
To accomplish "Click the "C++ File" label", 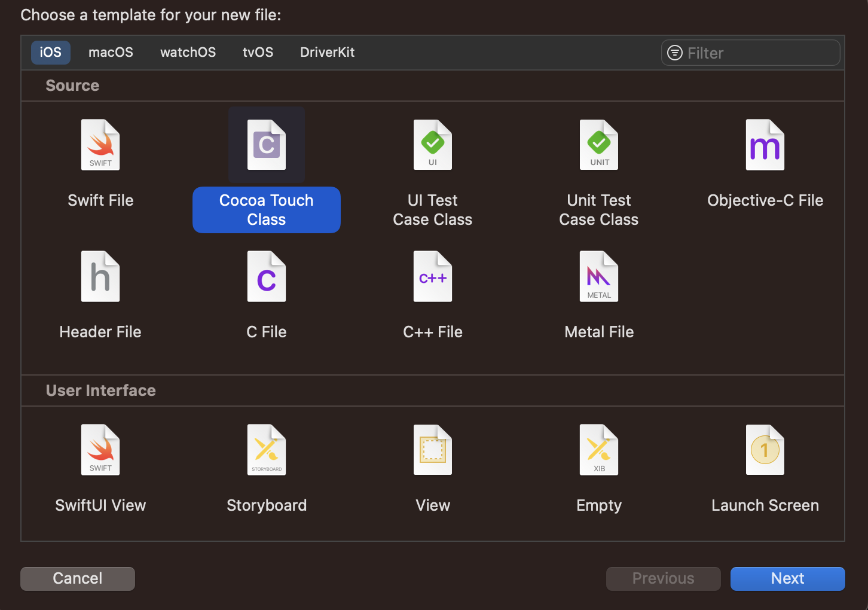I will (x=433, y=332).
